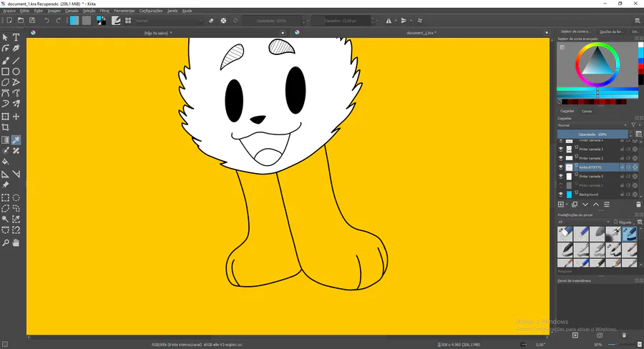Duplicate layer using the copy icon
Screen dimensions: 644x349
[574, 205]
